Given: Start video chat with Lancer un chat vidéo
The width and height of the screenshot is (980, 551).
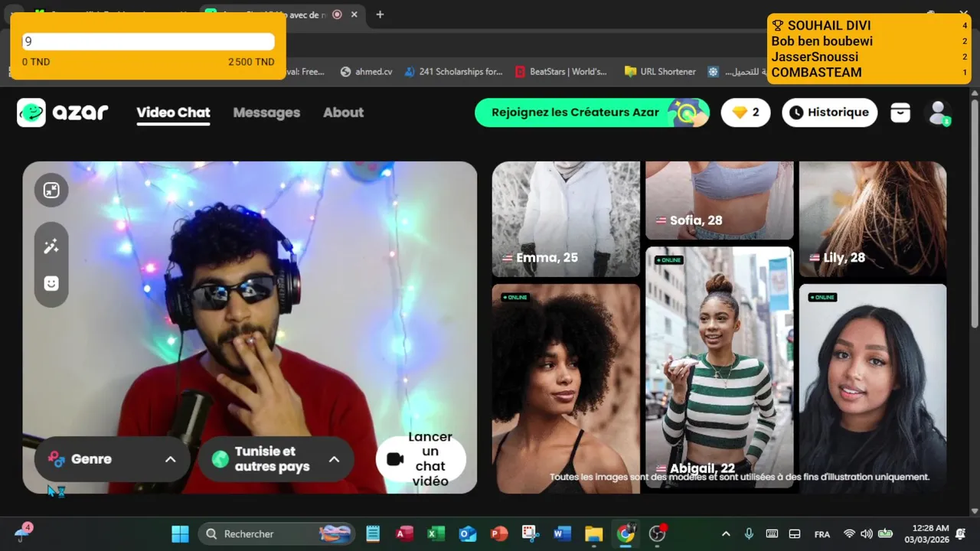Looking at the screenshot, I should pyautogui.click(x=421, y=459).
